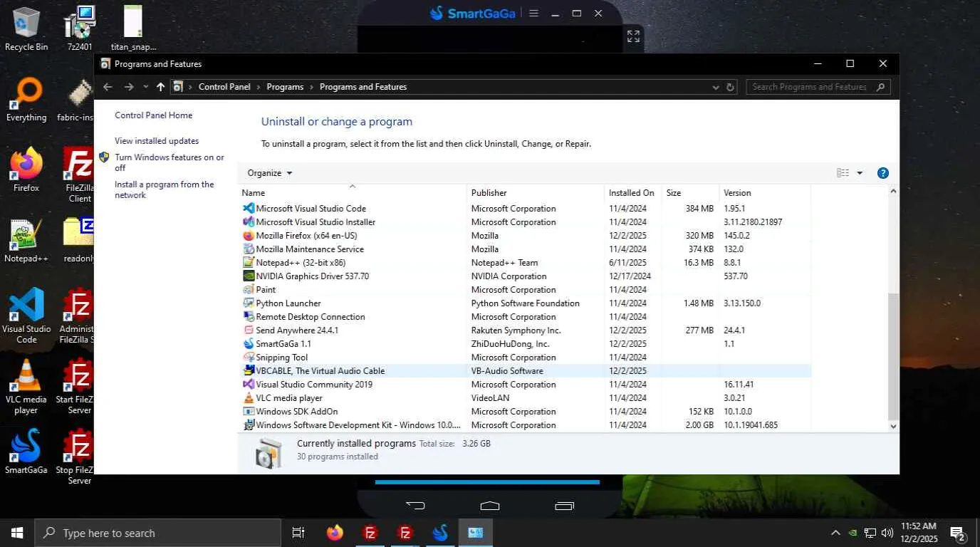Open Turn Windows features on or off
This screenshot has height=547, width=980.
tap(170, 162)
